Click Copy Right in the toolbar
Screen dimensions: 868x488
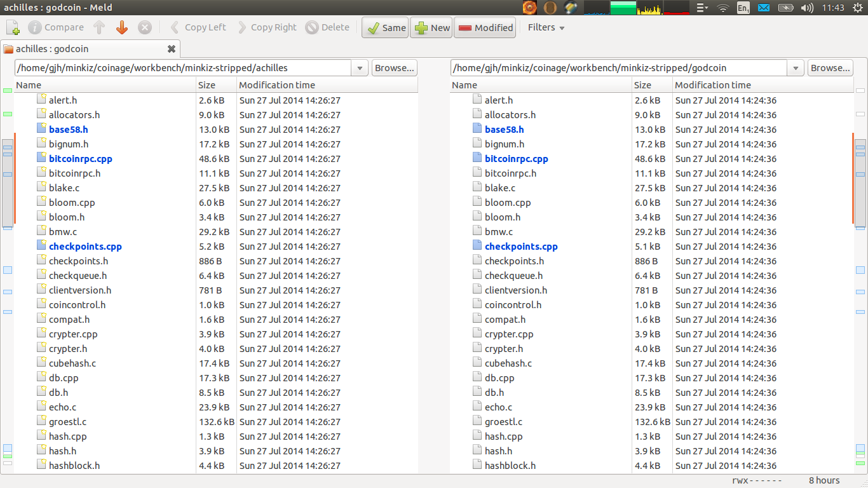[x=267, y=27]
